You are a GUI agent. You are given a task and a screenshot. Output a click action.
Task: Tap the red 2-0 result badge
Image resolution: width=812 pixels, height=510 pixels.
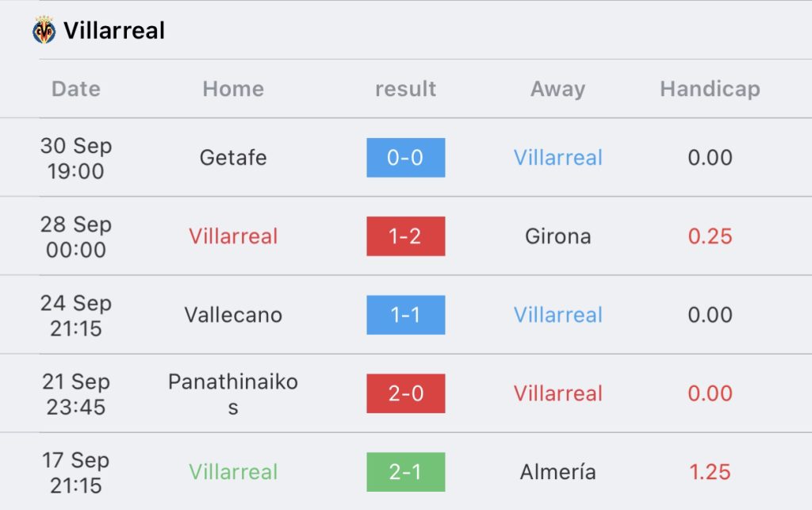point(405,393)
